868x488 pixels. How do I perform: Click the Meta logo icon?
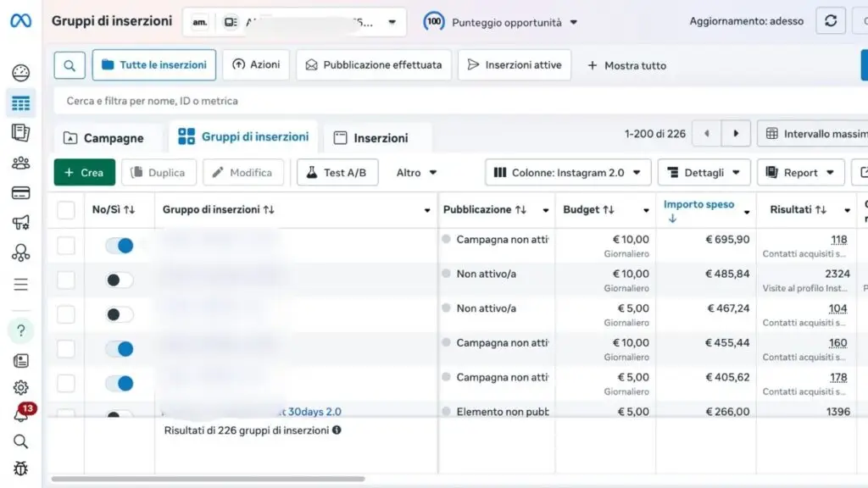tap(20, 21)
